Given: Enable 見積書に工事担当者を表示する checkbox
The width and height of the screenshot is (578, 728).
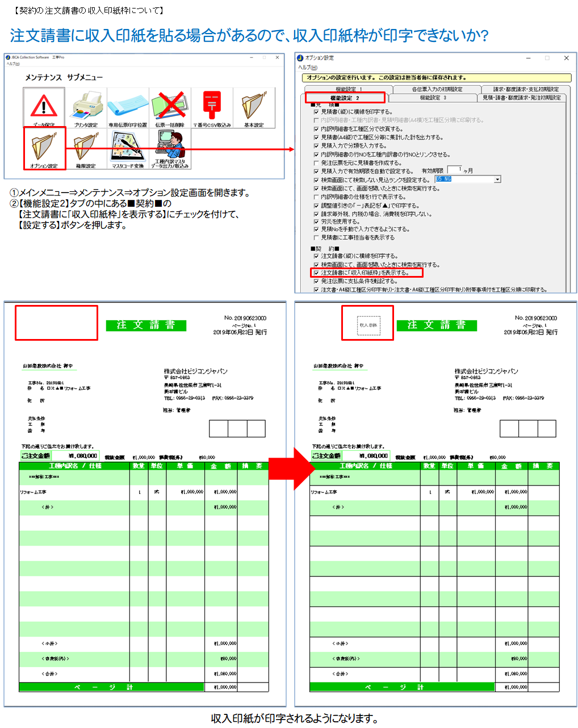Looking at the screenshot, I should (x=316, y=238).
